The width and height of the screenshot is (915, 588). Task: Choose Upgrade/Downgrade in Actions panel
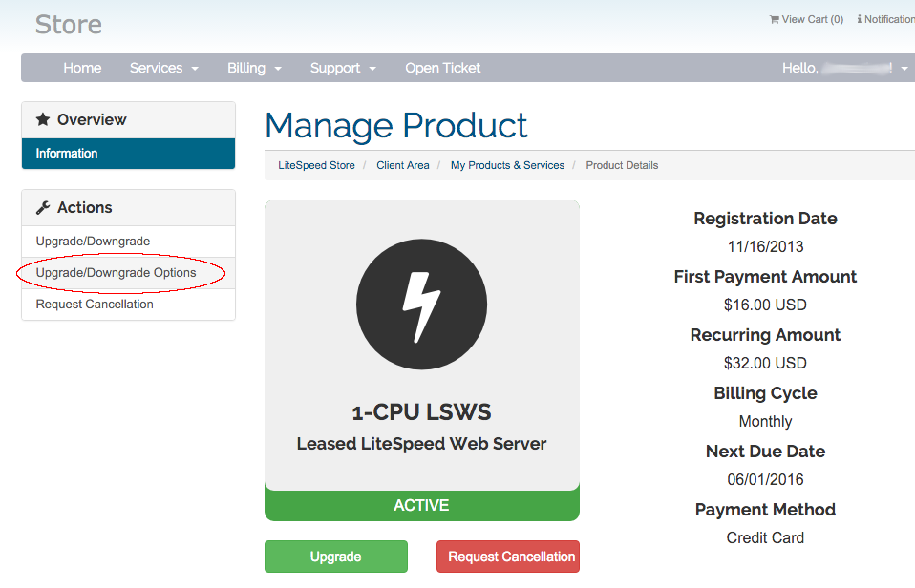128,241
